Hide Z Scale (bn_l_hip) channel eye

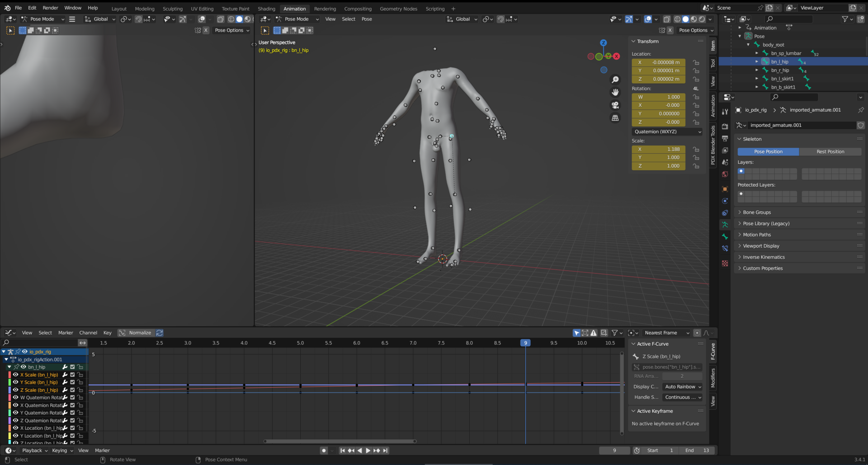[x=15, y=390]
